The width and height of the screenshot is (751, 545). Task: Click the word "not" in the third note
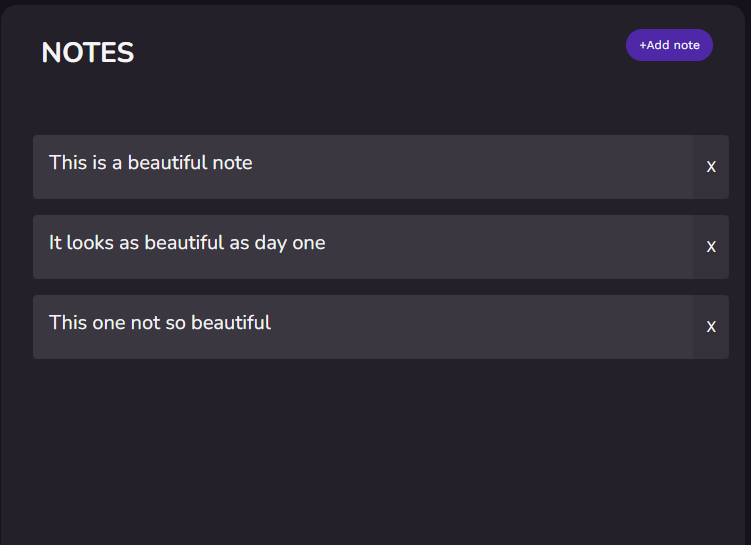(x=146, y=323)
